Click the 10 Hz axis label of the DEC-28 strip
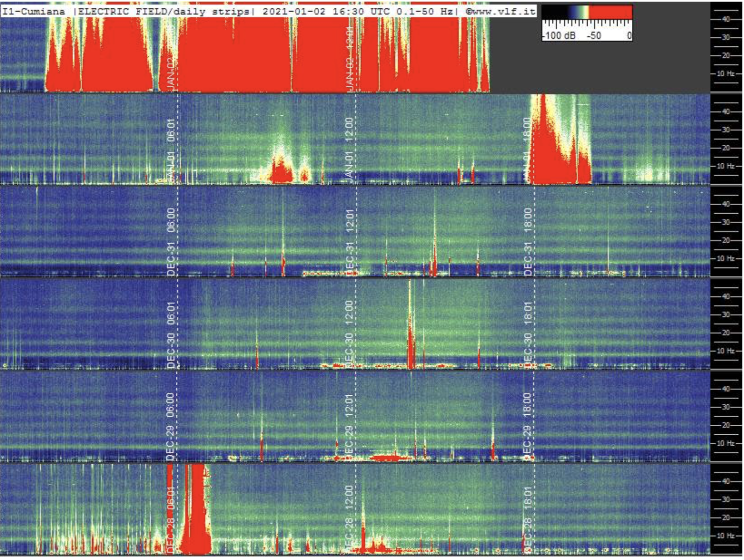 pos(726,535)
